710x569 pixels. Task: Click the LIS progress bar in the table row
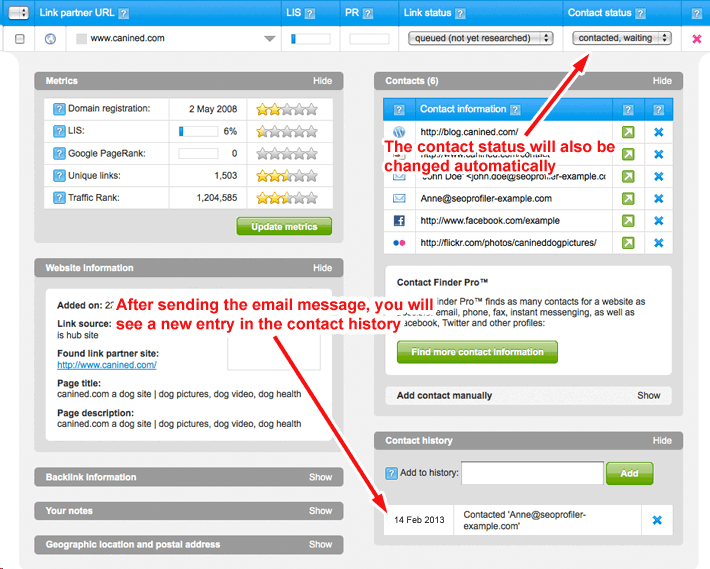[x=310, y=39]
